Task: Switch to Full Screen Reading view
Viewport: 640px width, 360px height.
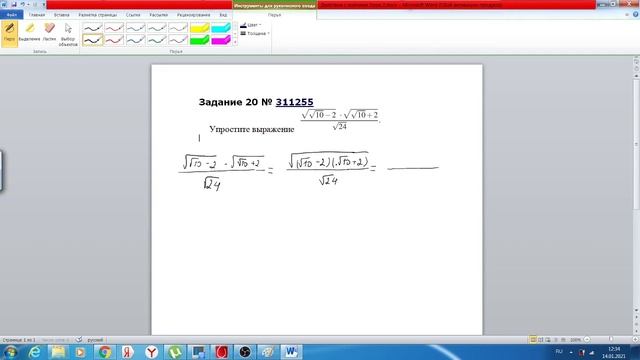Action: [540, 340]
